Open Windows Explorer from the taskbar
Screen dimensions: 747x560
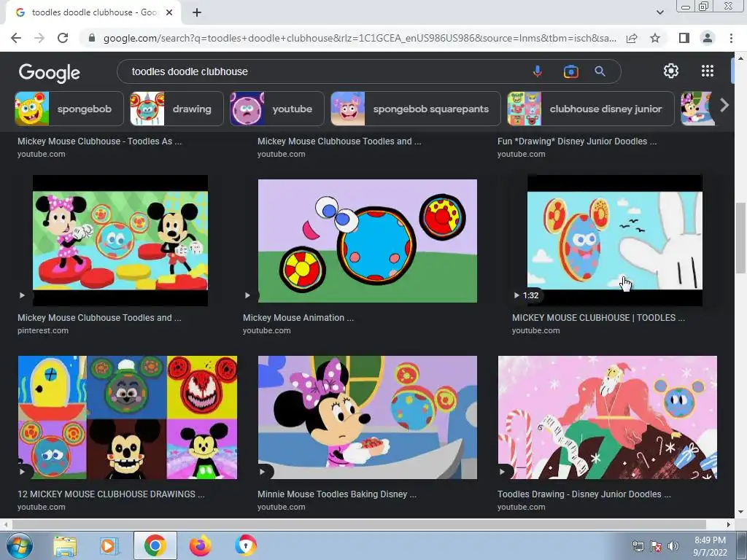[x=65, y=546]
